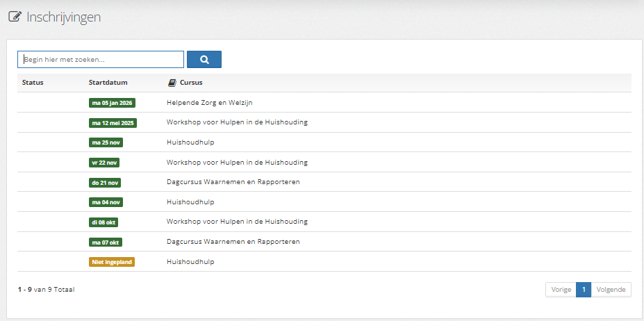Image resolution: width=644 pixels, height=321 pixels.
Task: Click the magnifying glass search button
Action: pos(204,59)
